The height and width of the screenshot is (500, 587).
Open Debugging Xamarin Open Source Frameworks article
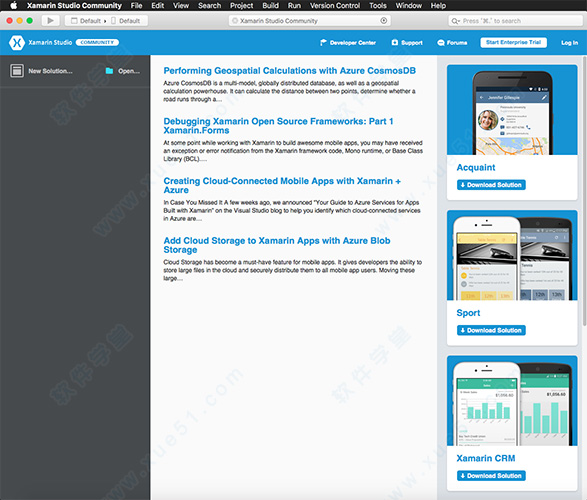[x=278, y=126]
